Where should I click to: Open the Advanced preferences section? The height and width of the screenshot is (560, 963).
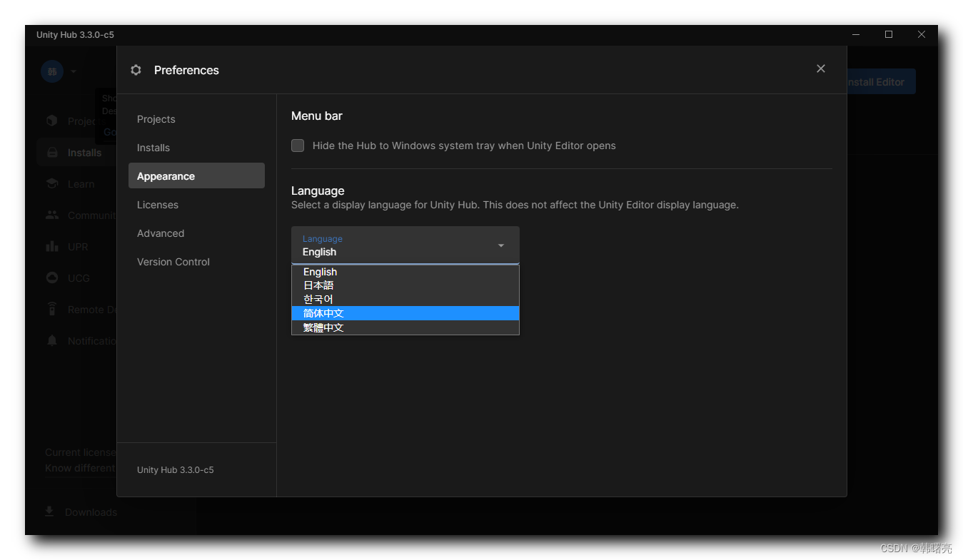point(196,233)
